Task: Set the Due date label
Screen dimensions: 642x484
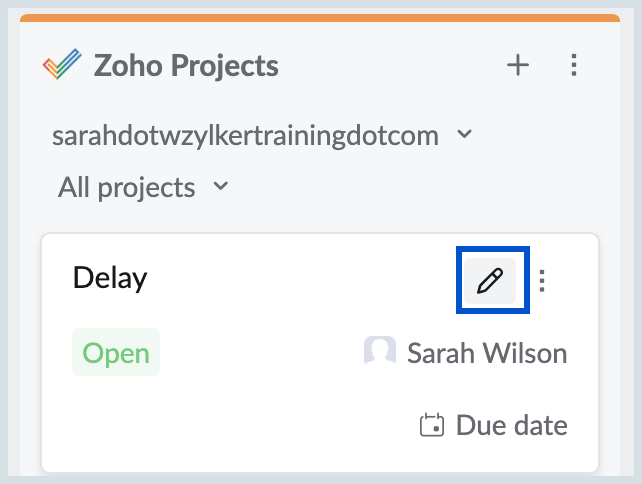Action: click(x=511, y=426)
